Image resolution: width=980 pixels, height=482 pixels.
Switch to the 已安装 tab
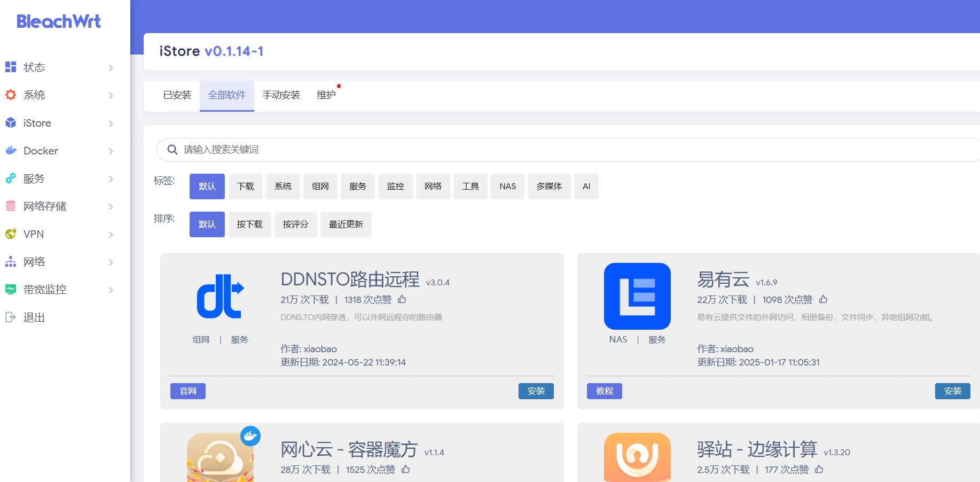(x=177, y=95)
